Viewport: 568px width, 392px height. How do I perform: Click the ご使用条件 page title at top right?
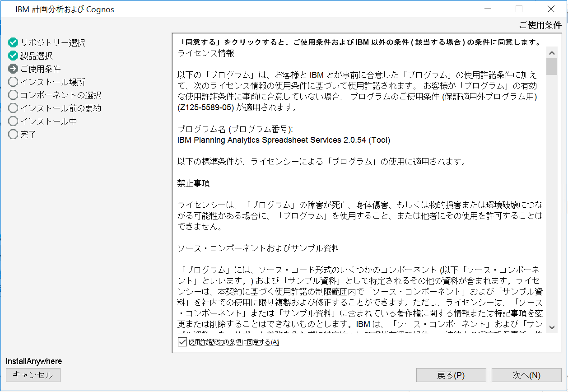click(540, 25)
